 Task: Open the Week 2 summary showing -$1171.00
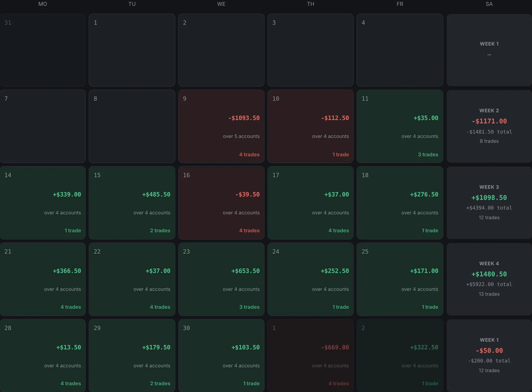pos(489,126)
